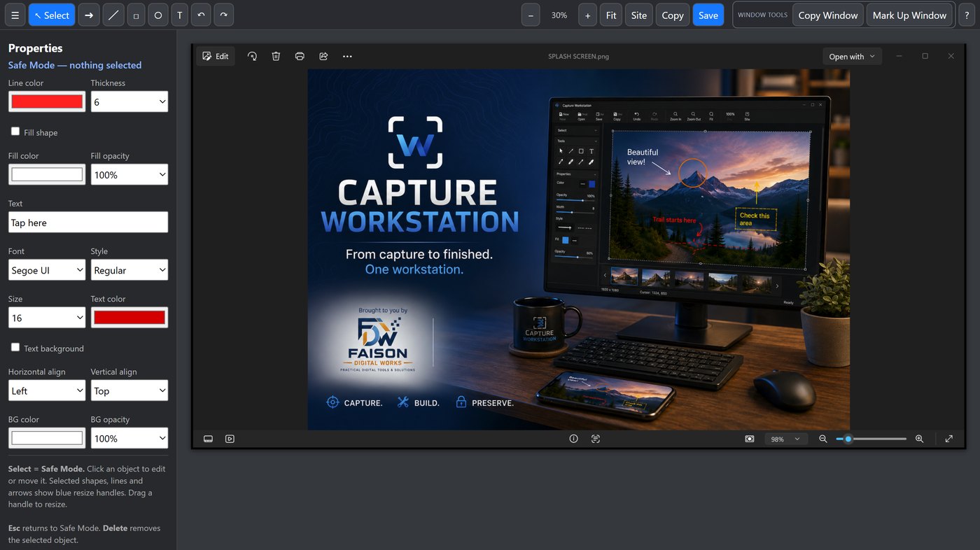Select the Ellipse shape tool
Screen dimensions: 980x550
[158, 15]
